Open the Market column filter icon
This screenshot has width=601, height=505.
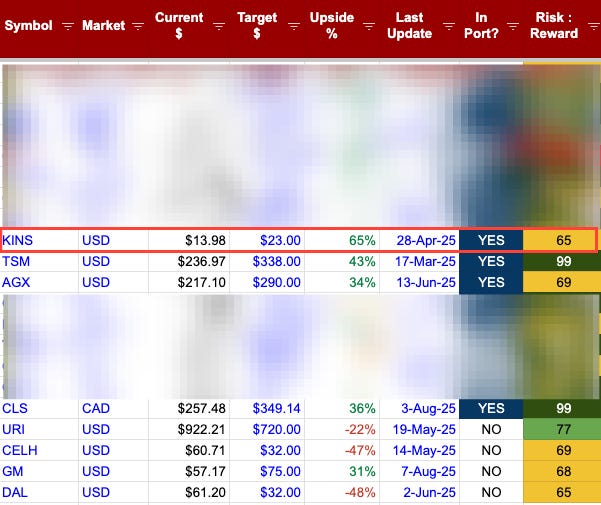[138, 26]
